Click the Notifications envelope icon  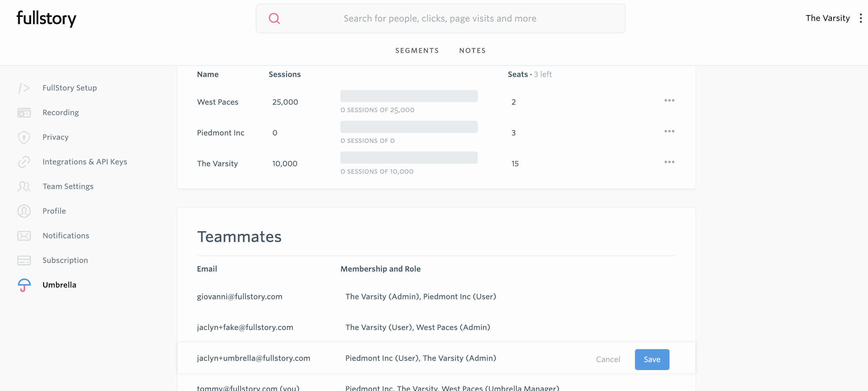(24, 236)
